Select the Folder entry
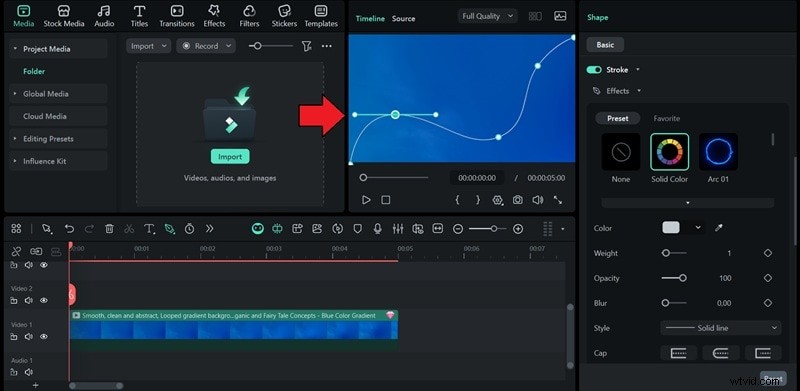Screen dimensions: 800x391 (x=34, y=71)
